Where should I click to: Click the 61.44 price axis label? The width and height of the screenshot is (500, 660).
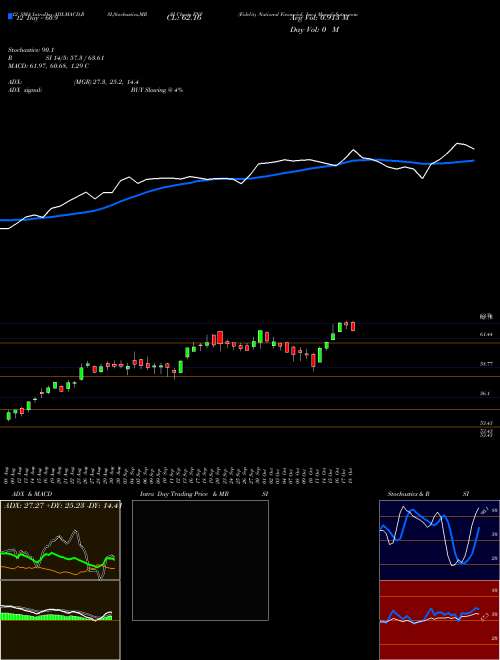pyautogui.click(x=487, y=334)
